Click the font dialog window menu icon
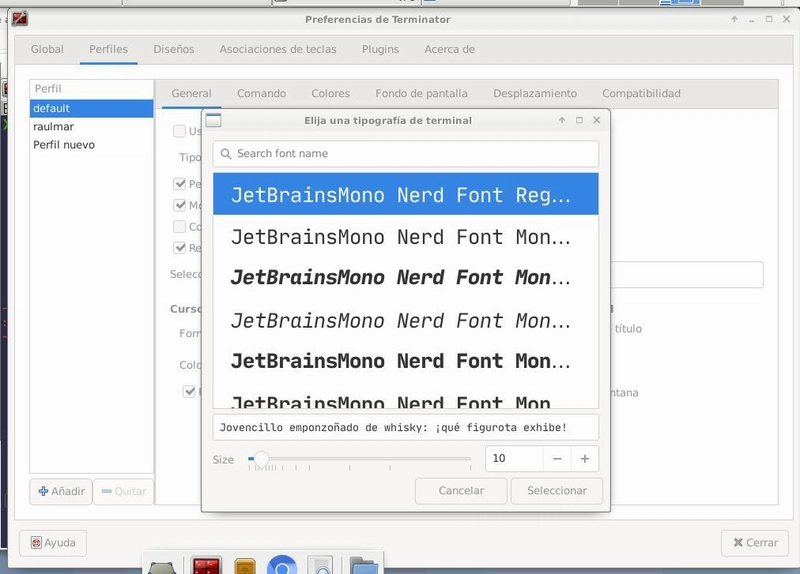This screenshot has width=800, height=574. coord(213,120)
